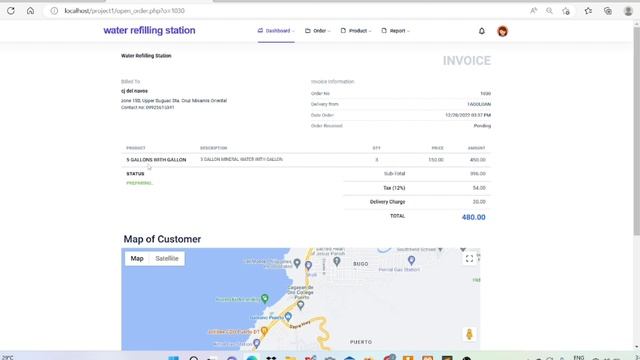Select the Cagayan de Oro College Puerto map pin
The width and height of the screenshot is (640, 360).
point(300,304)
